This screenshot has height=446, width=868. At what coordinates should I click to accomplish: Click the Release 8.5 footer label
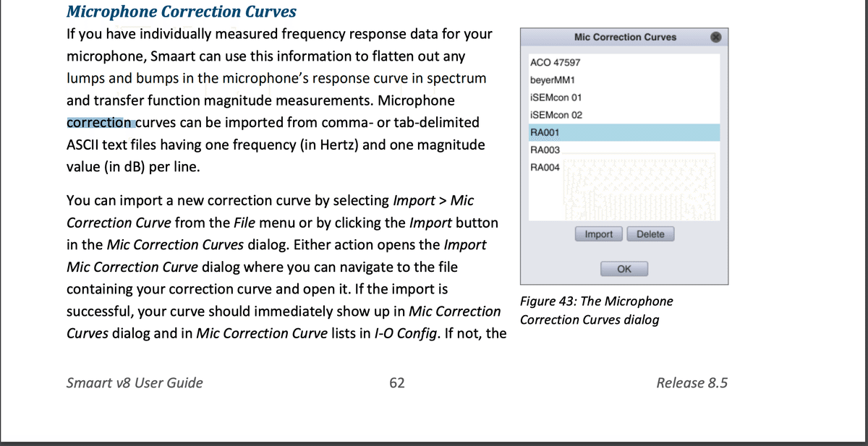coord(693,383)
